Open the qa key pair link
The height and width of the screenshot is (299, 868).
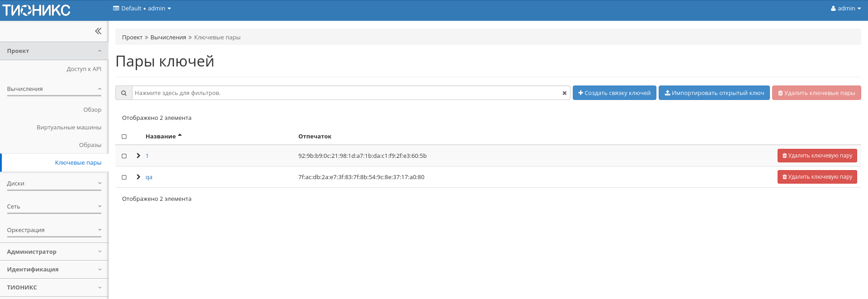149,177
